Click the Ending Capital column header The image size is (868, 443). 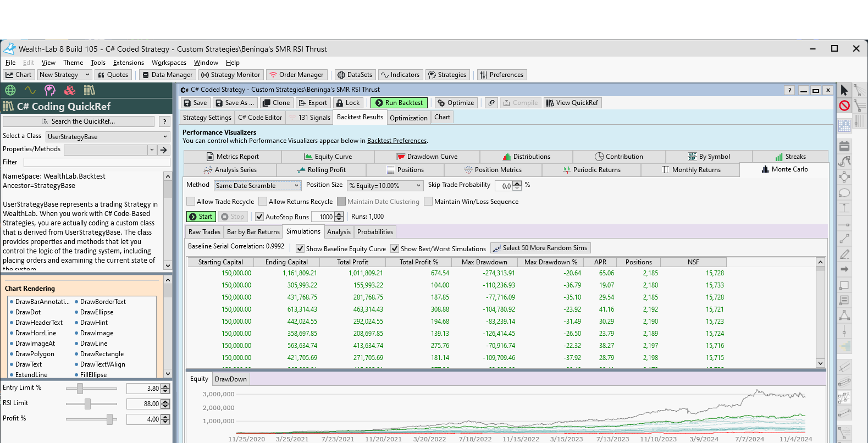click(286, 262)
